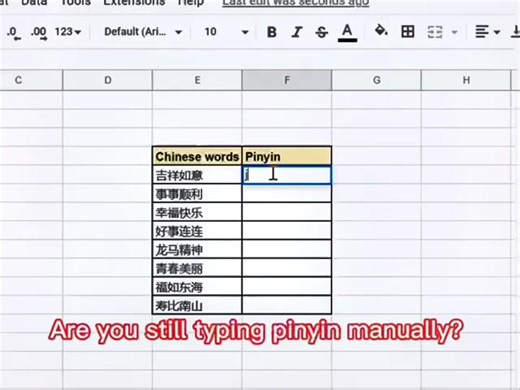Open the Tools menu
This screenshot has height=390, width=520.
pyautogui.click(x=76, y=3)
